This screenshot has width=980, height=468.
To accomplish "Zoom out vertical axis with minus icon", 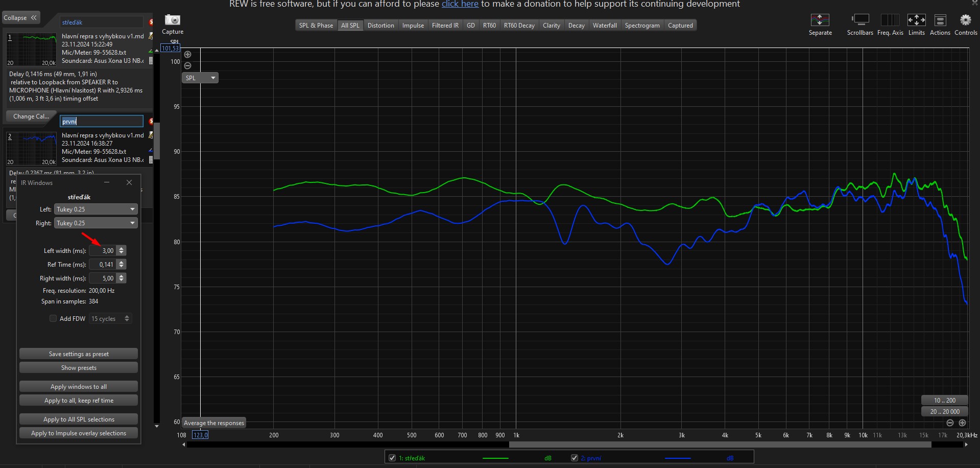I will click(x=187, y=66).
